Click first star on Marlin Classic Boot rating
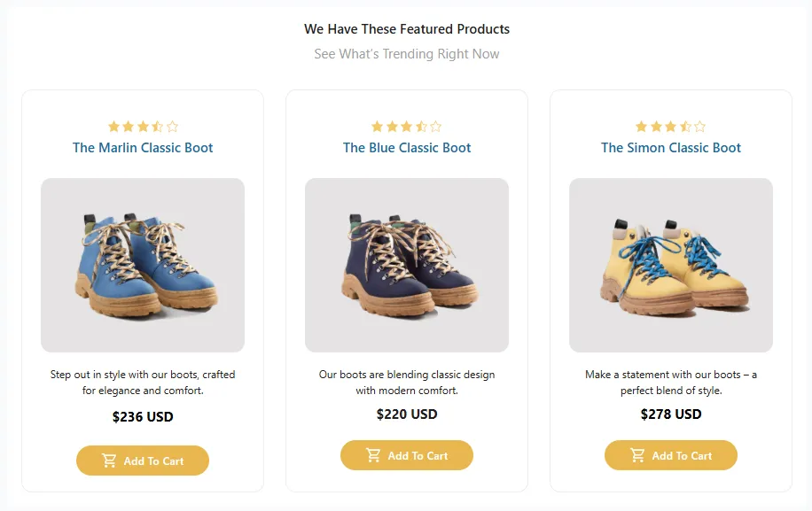Viewport: 812px width, 511px height. 113,127
